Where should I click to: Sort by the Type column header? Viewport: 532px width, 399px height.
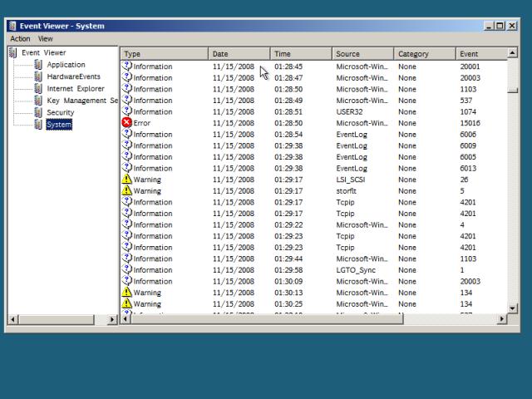point(165,53)
